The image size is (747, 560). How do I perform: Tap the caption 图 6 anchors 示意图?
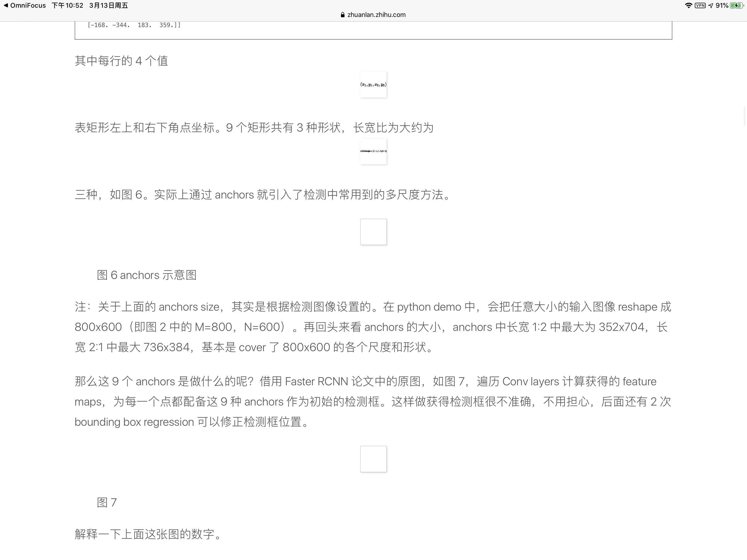tap(146, 275)
